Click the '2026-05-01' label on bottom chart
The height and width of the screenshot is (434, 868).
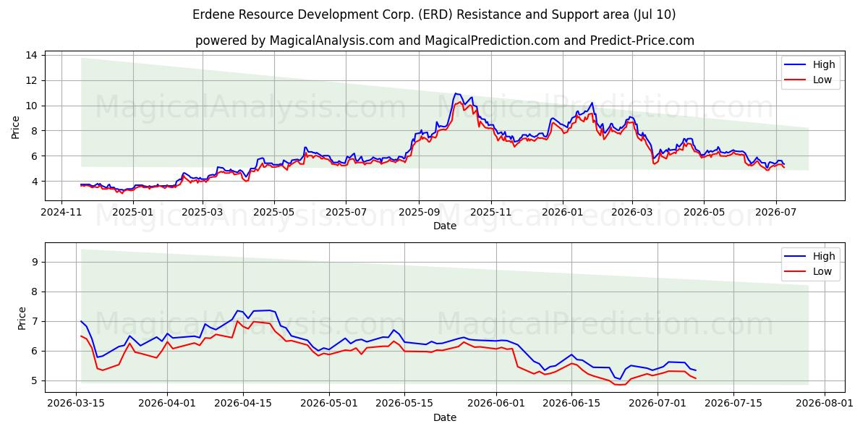tap(329, 404)
